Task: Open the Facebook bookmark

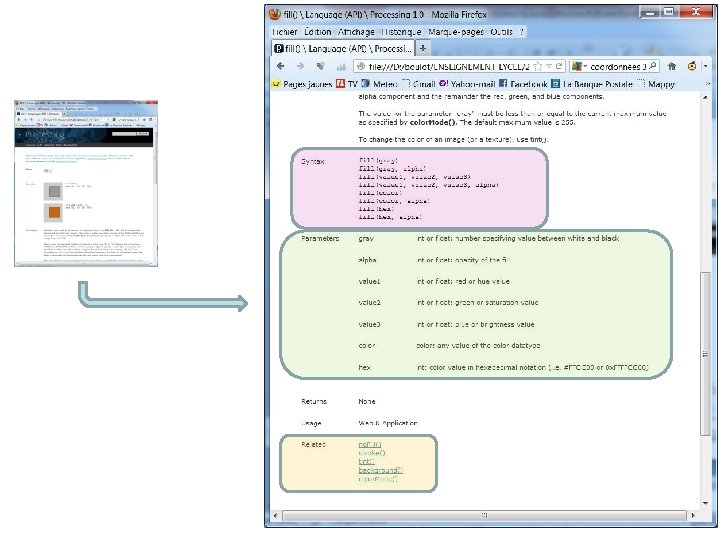Action: click(523, 84)
